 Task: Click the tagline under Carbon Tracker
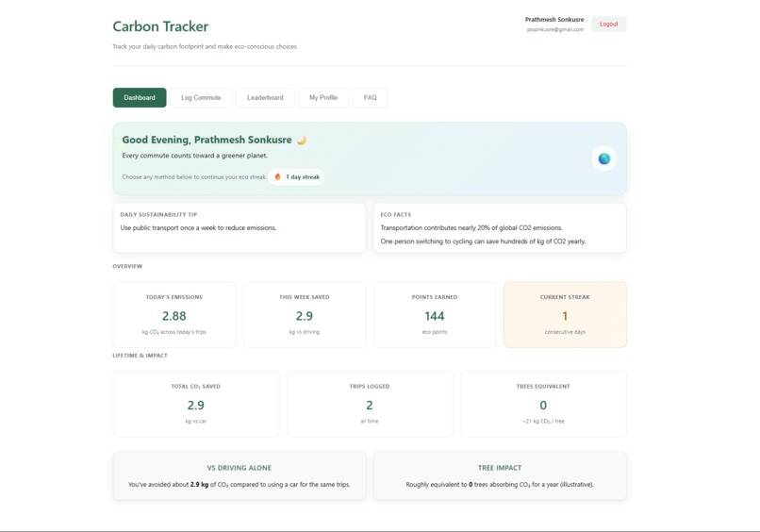205,46
